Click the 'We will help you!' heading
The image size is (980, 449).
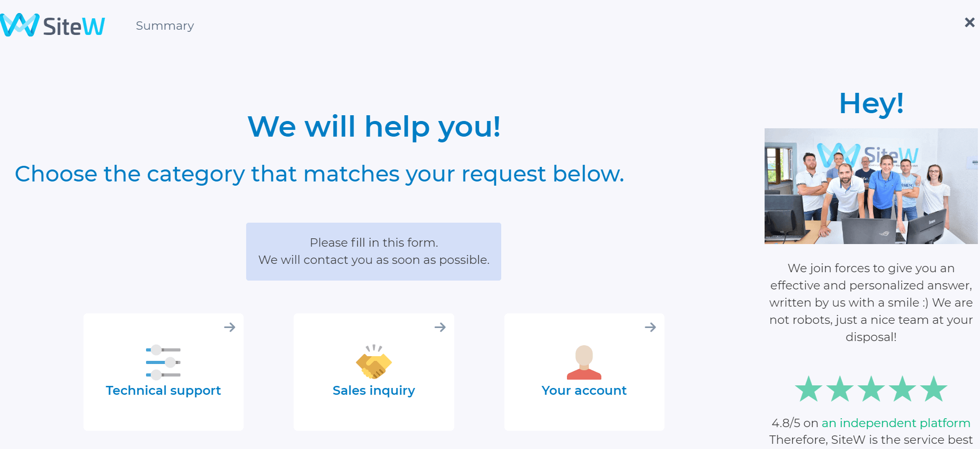(x=374, y=127)
